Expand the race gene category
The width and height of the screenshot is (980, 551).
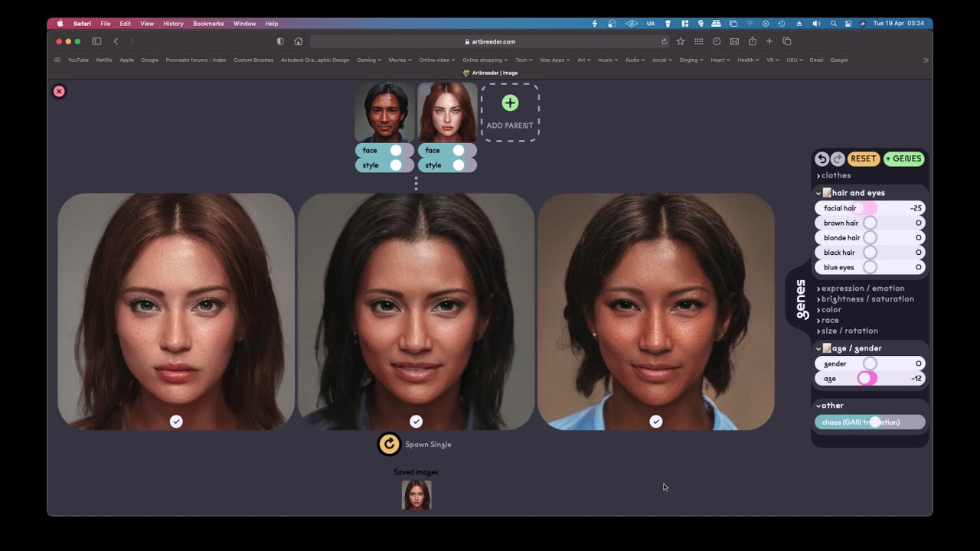click(828, 320)
